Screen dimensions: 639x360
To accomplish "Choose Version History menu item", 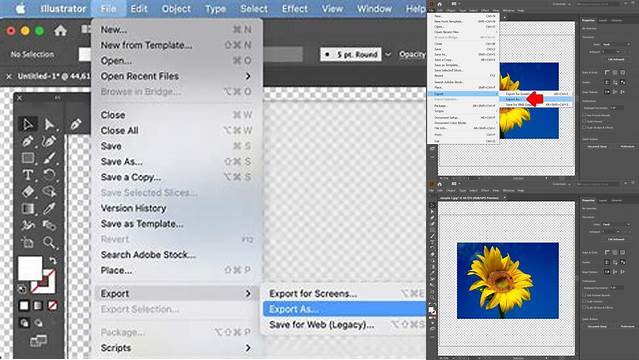I will click(x=176, y=208).
